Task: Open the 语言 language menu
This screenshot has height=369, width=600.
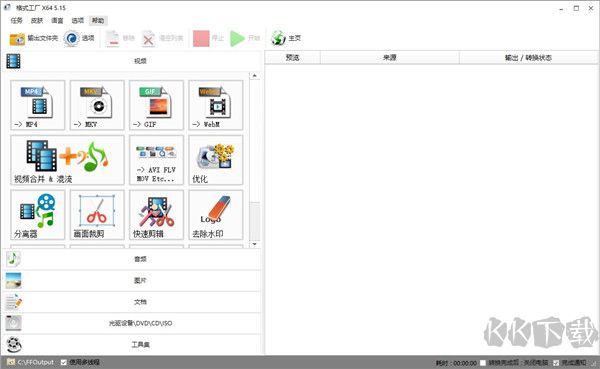Action: click(57, 21)
